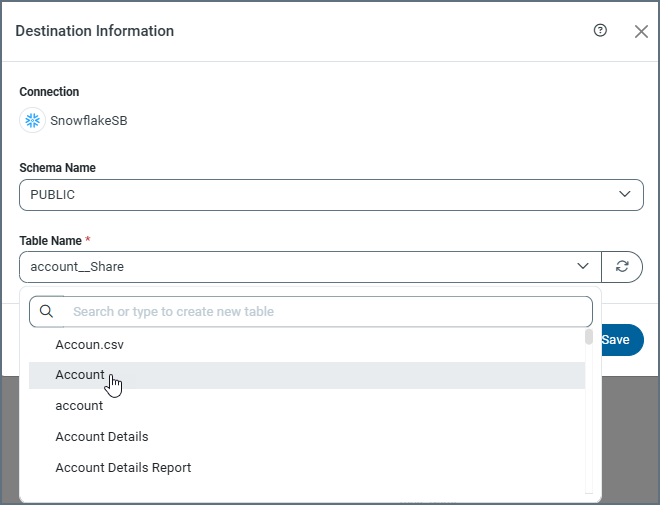Screen dimensions: 660x505
Task: Expand the Schema Name dropdown chevron
Action: tap(625, 194)
